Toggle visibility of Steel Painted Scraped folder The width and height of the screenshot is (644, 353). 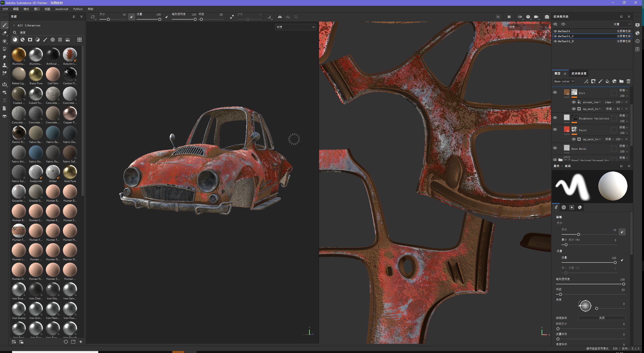coord(555,160)
